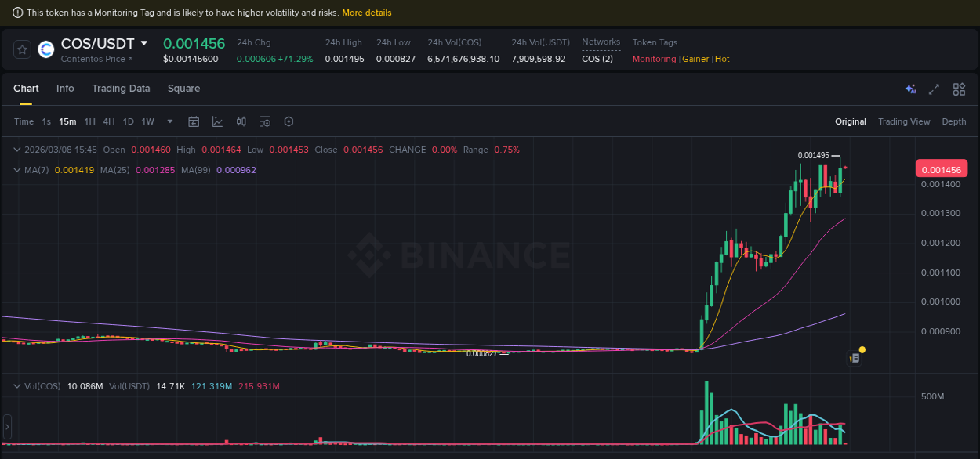Toggle the favorite star for COS/USDT
This screenshot has height=459, width=980.
coord(21,49)
